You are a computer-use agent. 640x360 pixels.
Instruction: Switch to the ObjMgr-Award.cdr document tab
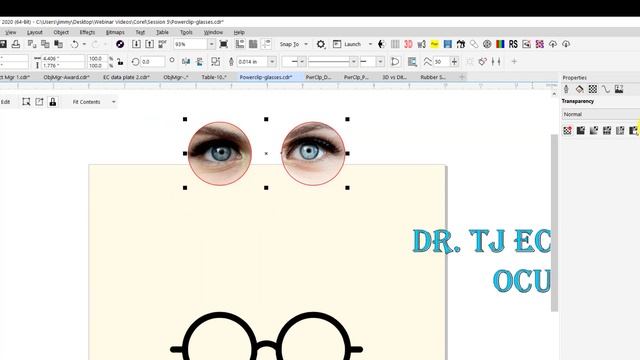(67, 77)
